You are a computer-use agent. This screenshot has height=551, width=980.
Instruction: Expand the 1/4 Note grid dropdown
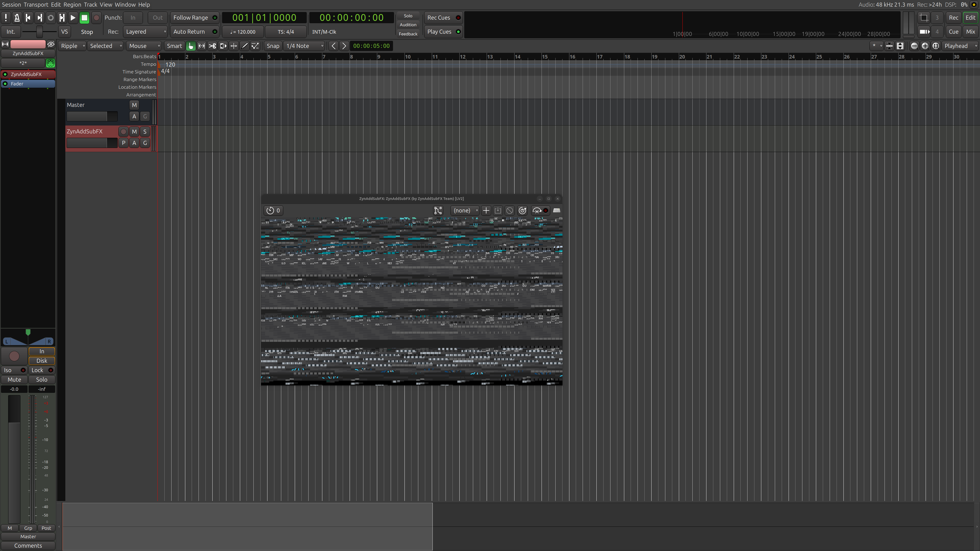click(304, 46)
